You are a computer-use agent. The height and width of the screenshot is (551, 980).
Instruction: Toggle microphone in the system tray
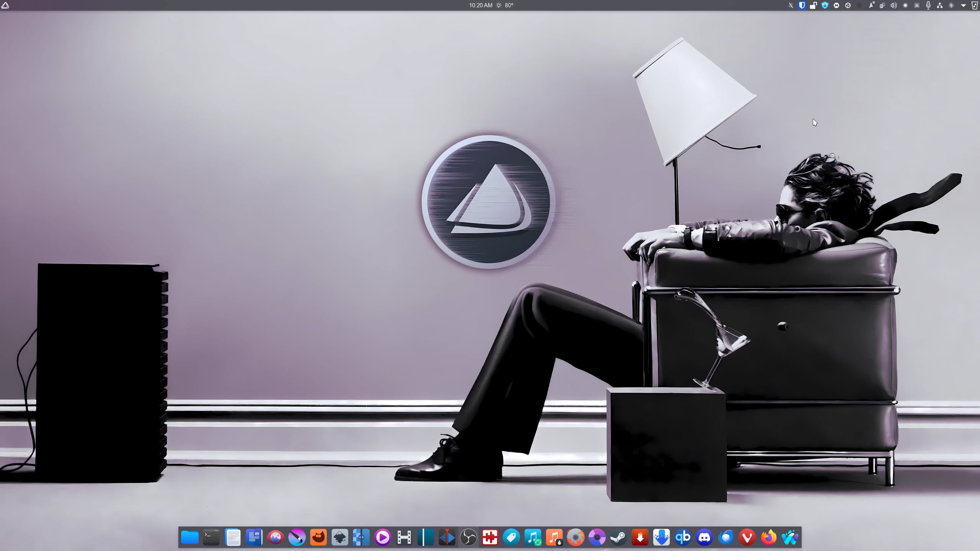928,5
